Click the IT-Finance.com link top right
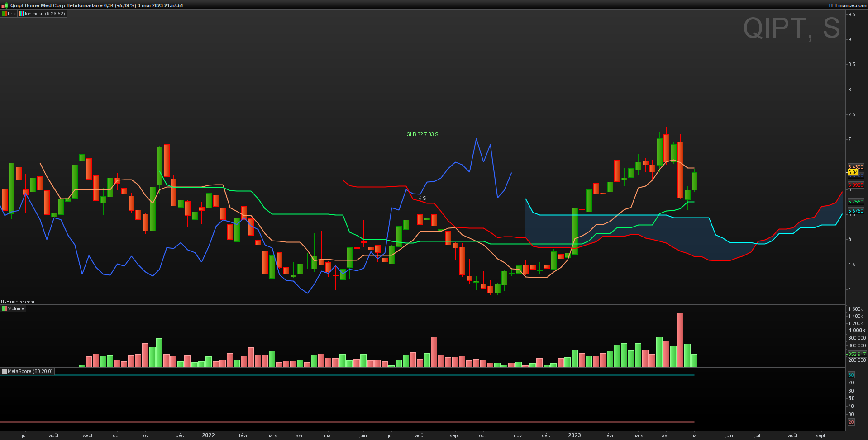Screen dimensions: 868x440 click(847, 5)
